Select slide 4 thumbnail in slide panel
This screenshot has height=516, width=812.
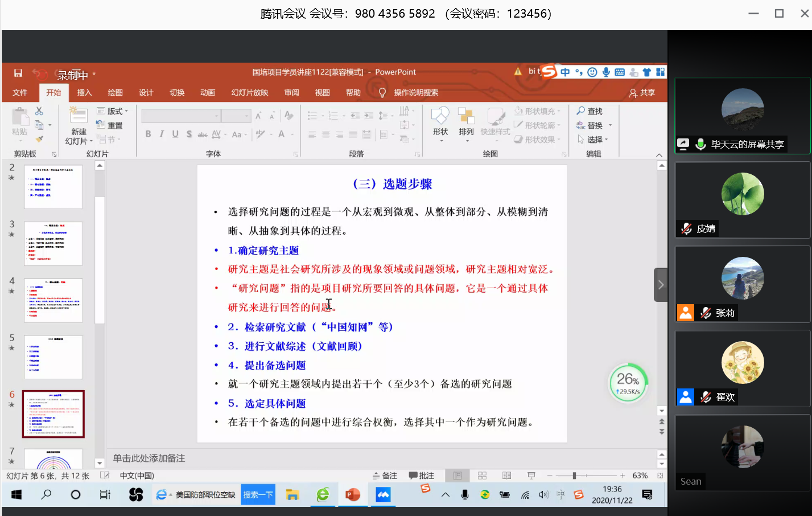(53, 300)
